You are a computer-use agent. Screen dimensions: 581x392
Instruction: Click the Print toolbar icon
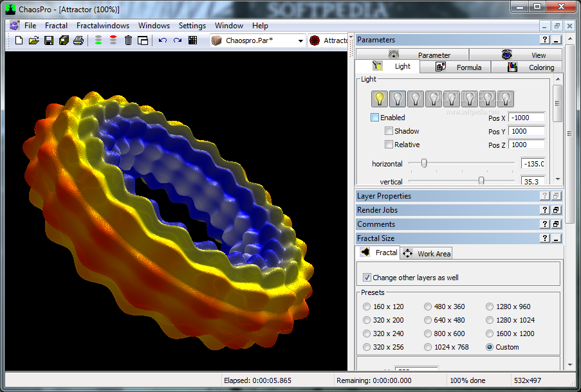click(x=78, y=40)
